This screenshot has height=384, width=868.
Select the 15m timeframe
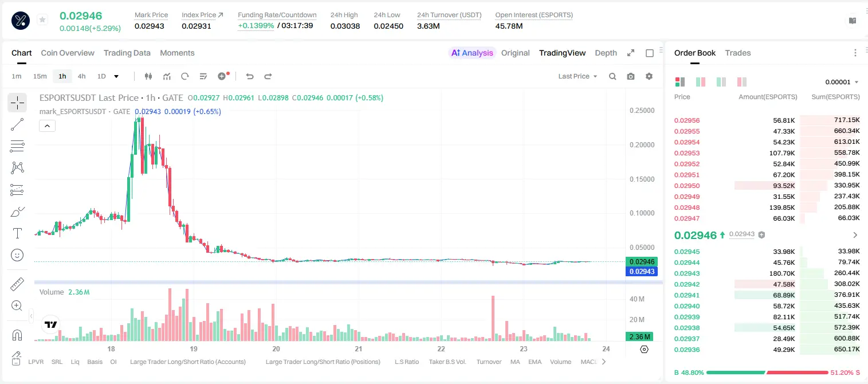point(40,76)
